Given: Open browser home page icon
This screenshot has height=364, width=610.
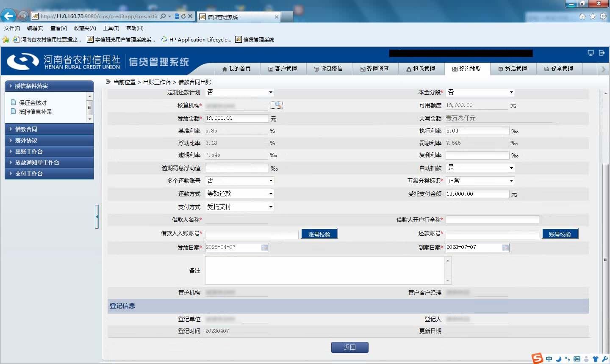Looking at the screenshot, I should [582, 16].
